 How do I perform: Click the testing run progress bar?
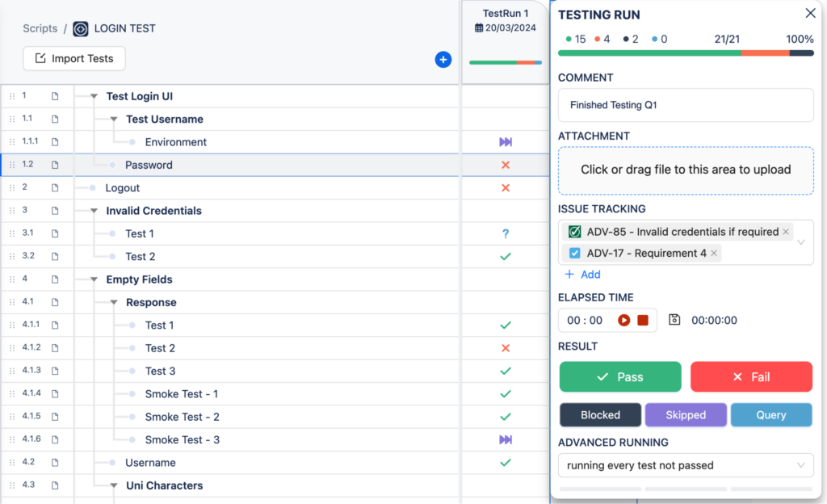click(686, 51)
